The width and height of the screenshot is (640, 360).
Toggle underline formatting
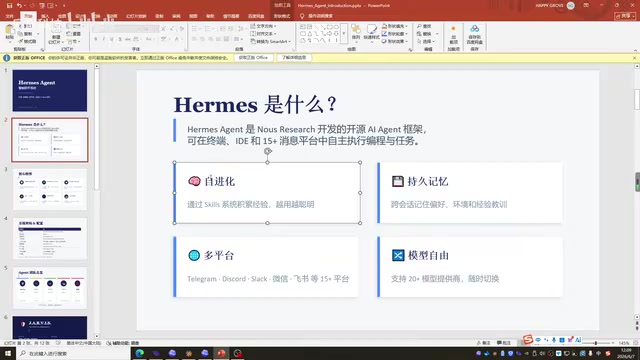[x=111, y=39]
